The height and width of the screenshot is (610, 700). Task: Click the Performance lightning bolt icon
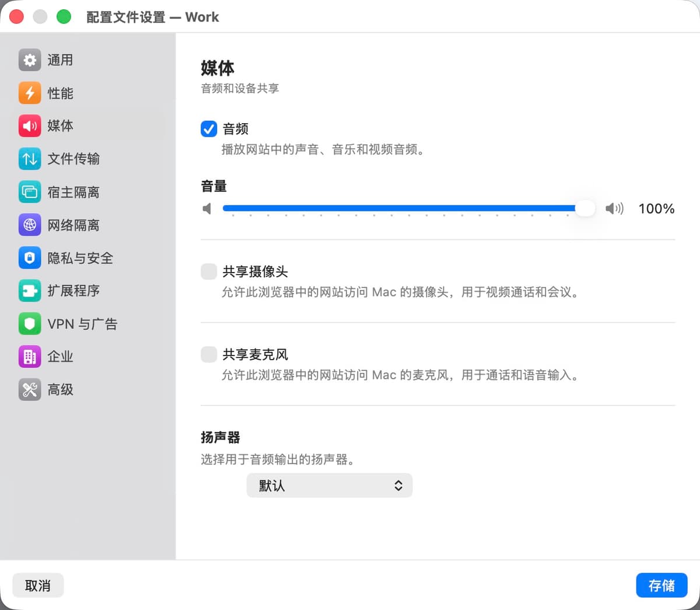tap(30, 93)
